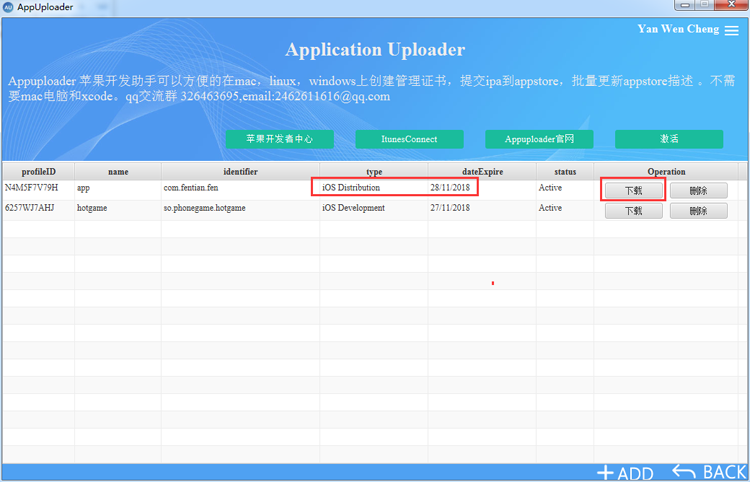This screenshot has height=482, width=750.
Task: Download the app profile N4M5F7V79H
Action: tap(634, 191)
